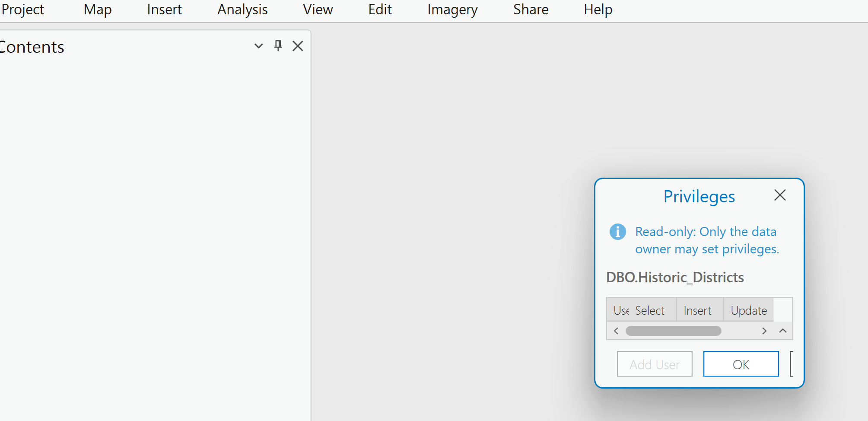Image resolution: width=868 pixels, height=421 pixels.
Task: Open the Contents pane options chevron
Action: (258, 46)
